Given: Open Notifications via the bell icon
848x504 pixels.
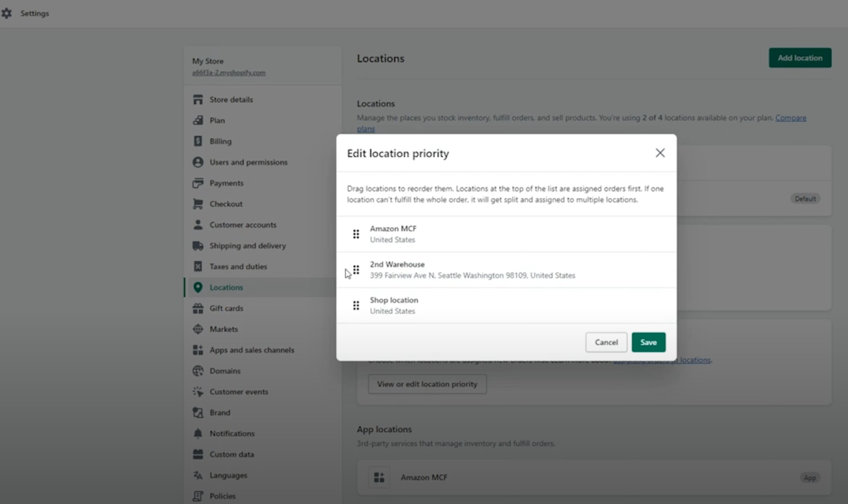Looking at the screenshot, I should point(198,433).
